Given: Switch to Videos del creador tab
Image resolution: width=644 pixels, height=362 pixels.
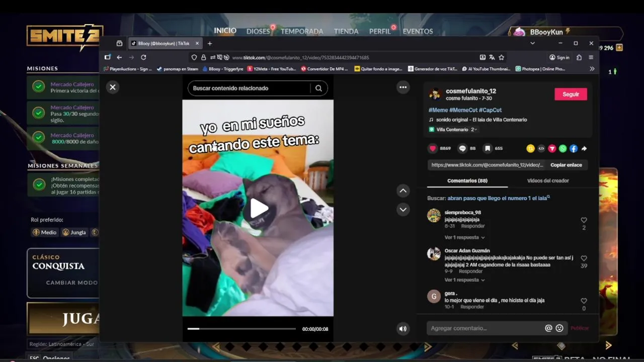Looking at the screenshot, I should point(548,180).
